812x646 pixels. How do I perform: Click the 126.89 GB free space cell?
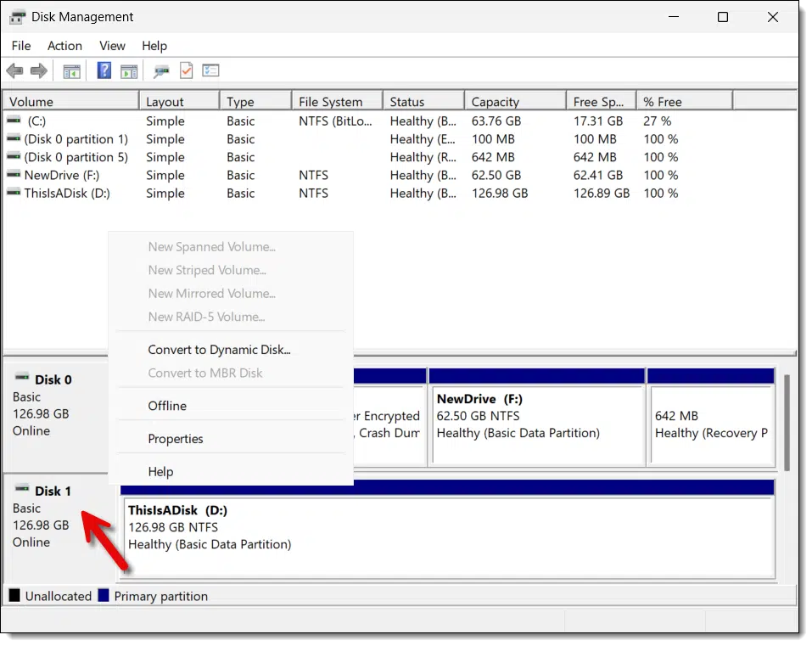click(602, 194)
